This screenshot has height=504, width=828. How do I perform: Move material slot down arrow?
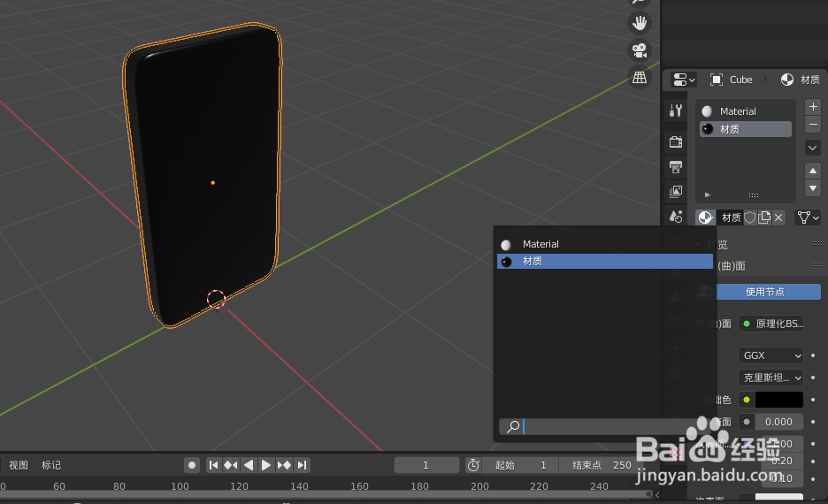(813, 187)
